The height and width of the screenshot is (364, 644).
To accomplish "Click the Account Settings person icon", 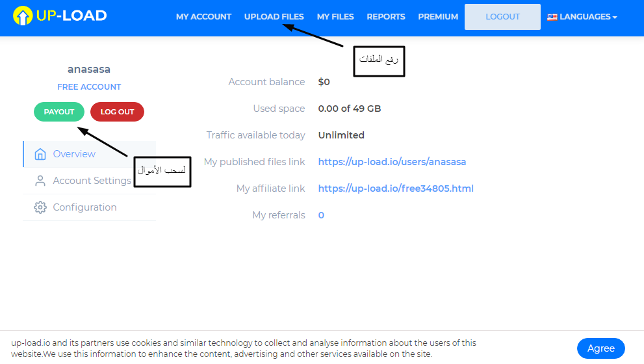I will coord(40,181).
